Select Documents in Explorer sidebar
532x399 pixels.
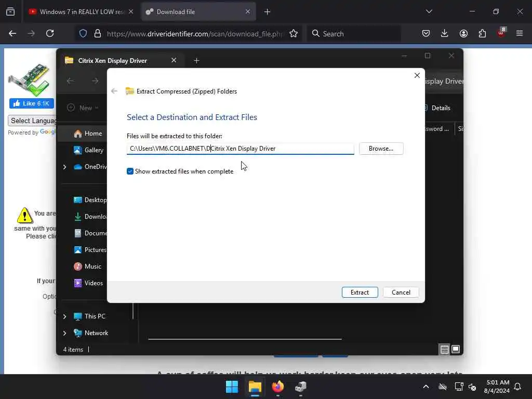click(x=90, y=233)
